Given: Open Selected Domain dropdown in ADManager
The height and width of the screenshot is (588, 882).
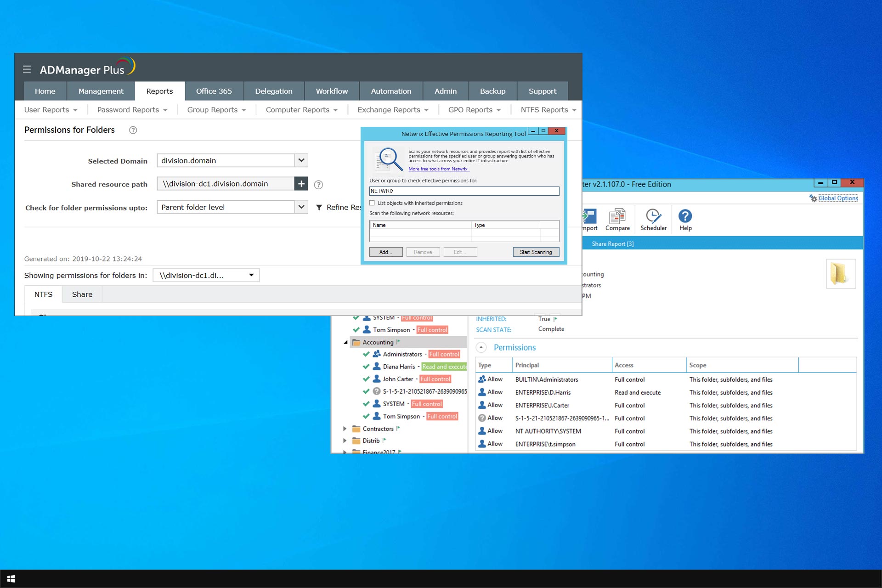Looking at the screenshot, I should pyautogui.click(x=301, y=159).
